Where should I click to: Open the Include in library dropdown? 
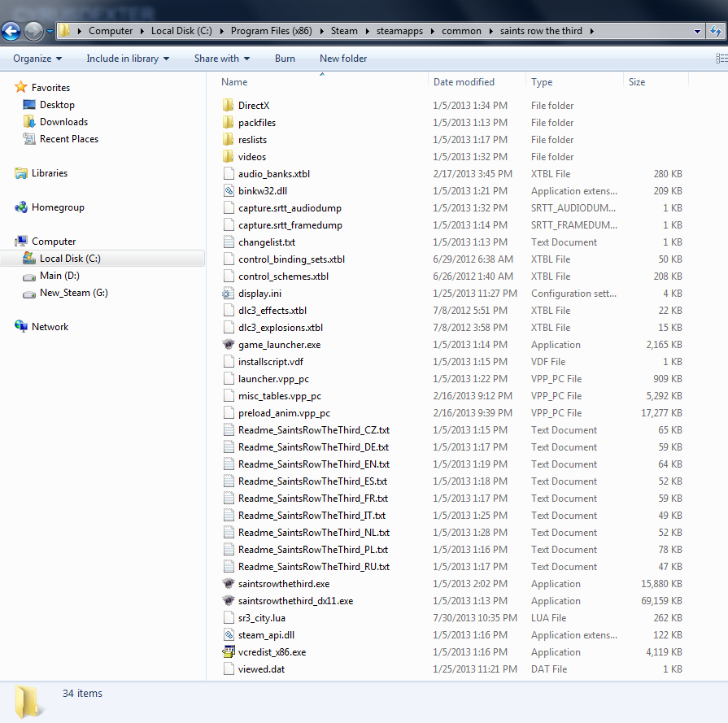(128, 59)
